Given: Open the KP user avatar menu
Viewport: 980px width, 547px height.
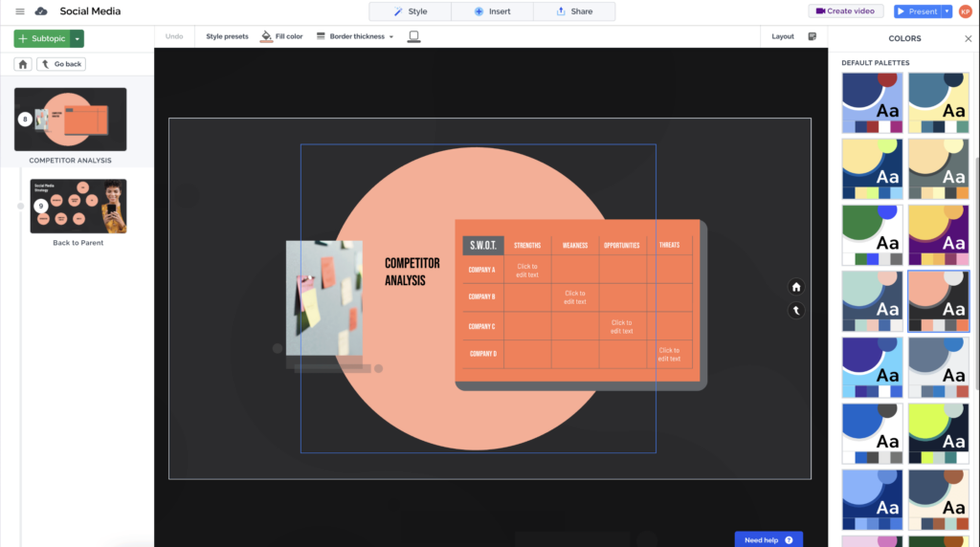Looking at the screenshot, I should coord(966,11).
